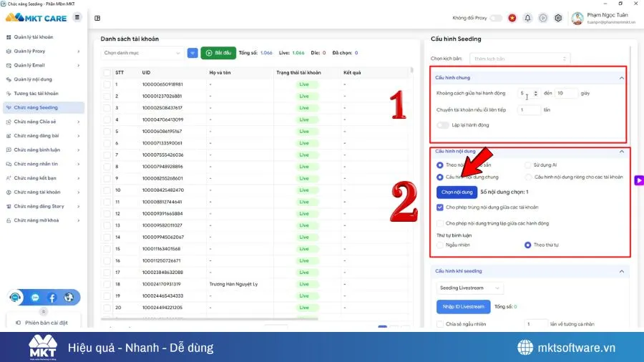
Task: Collapse the Cấu hình nội dung section
Action: pyautogui.click(x=621, y=152)
